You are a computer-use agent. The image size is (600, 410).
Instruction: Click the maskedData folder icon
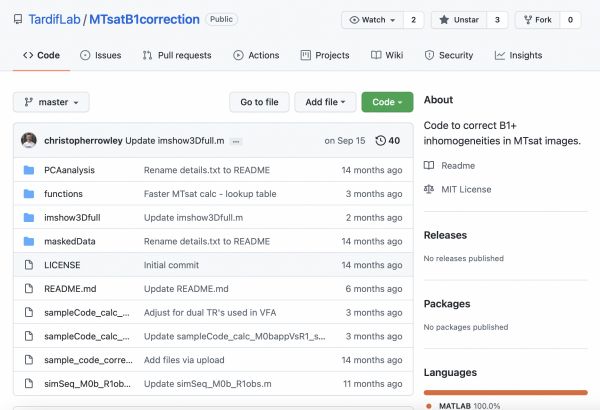click(29, 241)
